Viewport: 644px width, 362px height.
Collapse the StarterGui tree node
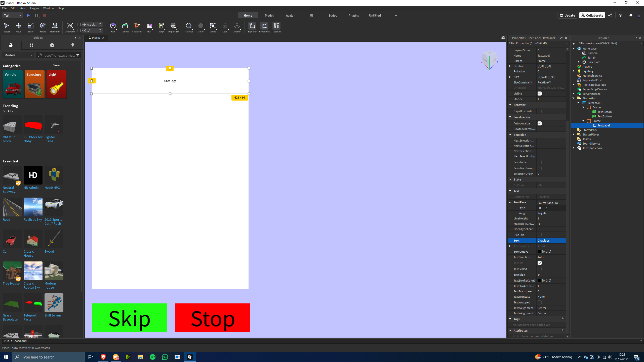pyautogui.click(x=574, y=98)
